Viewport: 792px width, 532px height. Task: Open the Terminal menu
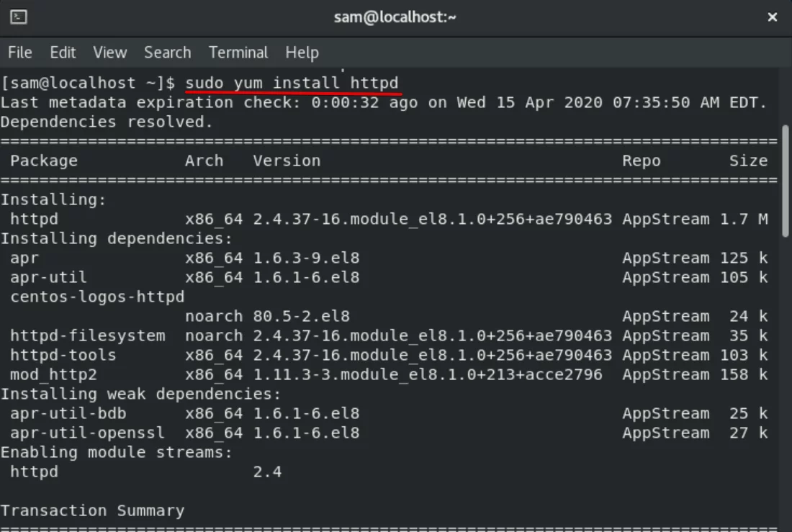click(x=238, y=53)
